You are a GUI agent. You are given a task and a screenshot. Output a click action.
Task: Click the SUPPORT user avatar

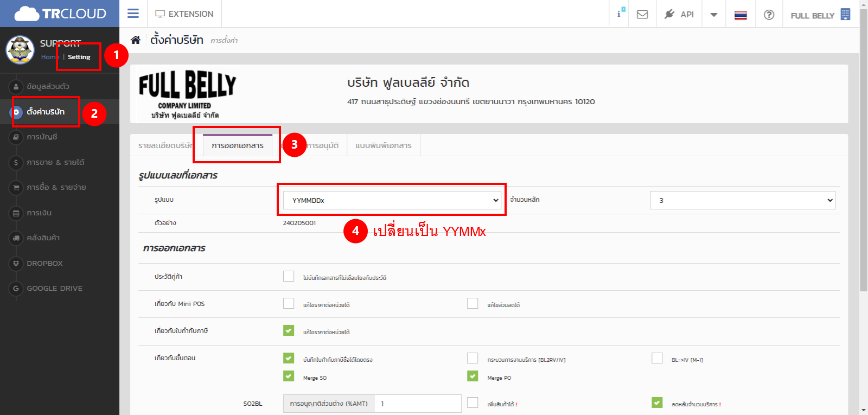pyautogui.click(x=20, y=50)
